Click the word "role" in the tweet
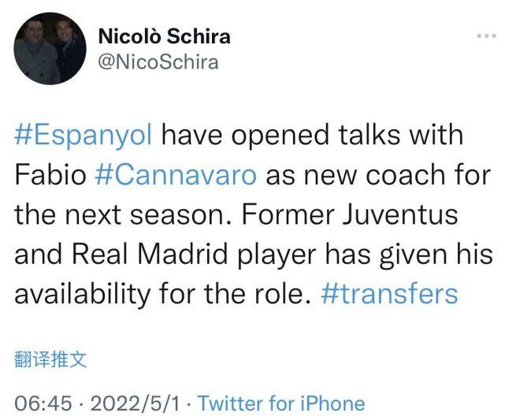The height and width of the screenshot is (420, 505). [277, 294]
